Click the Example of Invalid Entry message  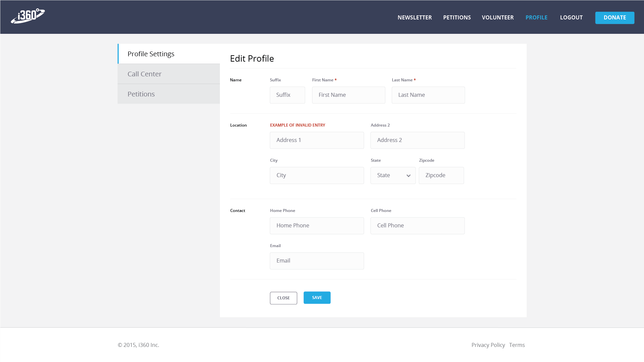pyautogui.click(x=297, y=125)
